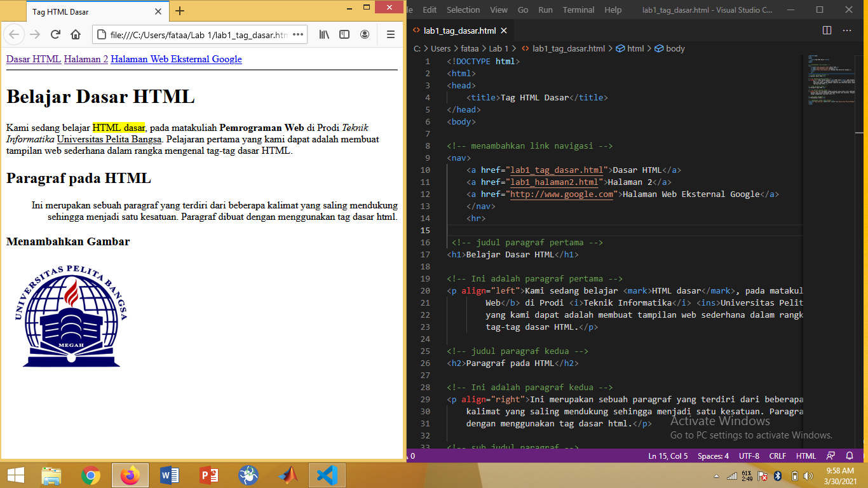Toggle Bluetooth from the system tray
This screenshot has width=868, height=488.
point(777,477)
